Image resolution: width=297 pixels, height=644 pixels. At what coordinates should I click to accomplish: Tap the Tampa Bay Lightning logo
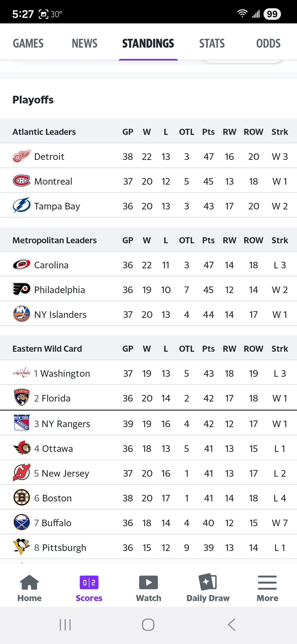pos(21,206)
